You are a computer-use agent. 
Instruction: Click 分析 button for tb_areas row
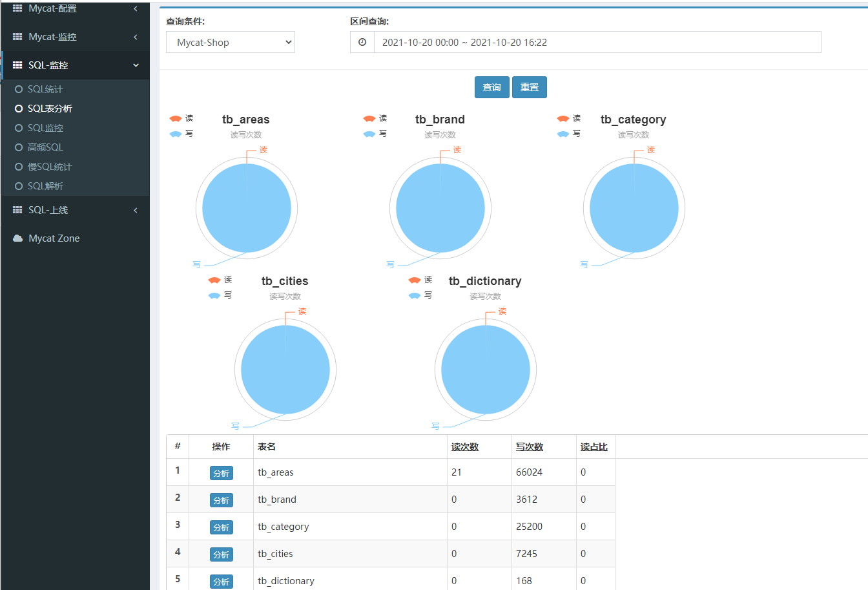[x=222, y=473]
